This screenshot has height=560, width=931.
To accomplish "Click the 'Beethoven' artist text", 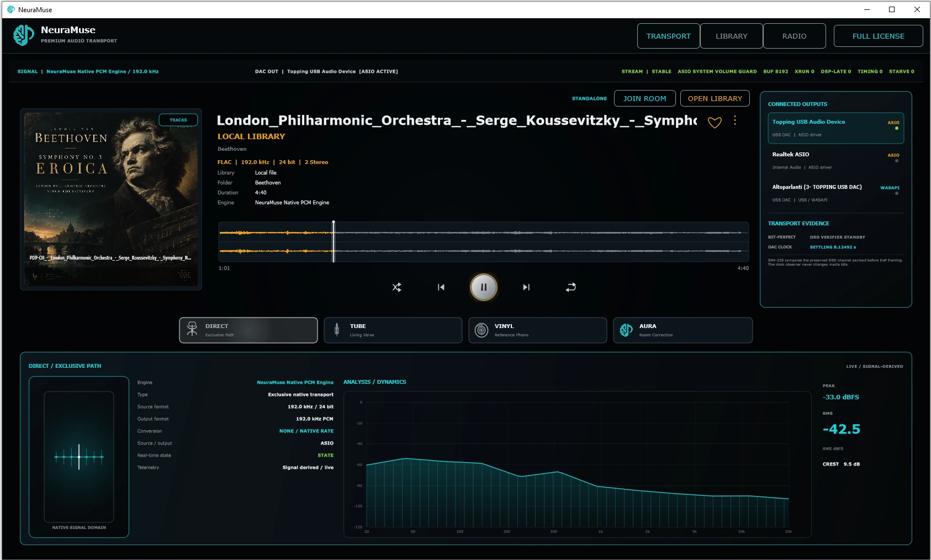I will pyautogui.click(x=232, y=149).
